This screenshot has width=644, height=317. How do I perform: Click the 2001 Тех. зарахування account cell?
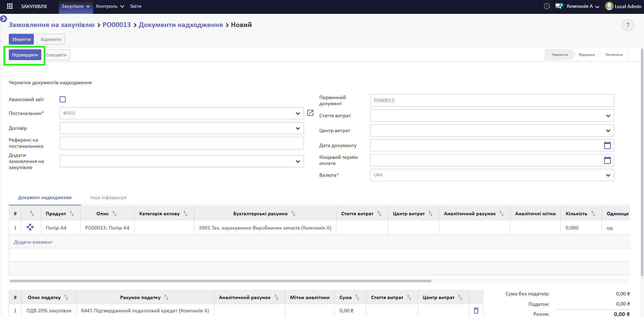(265, 228)
